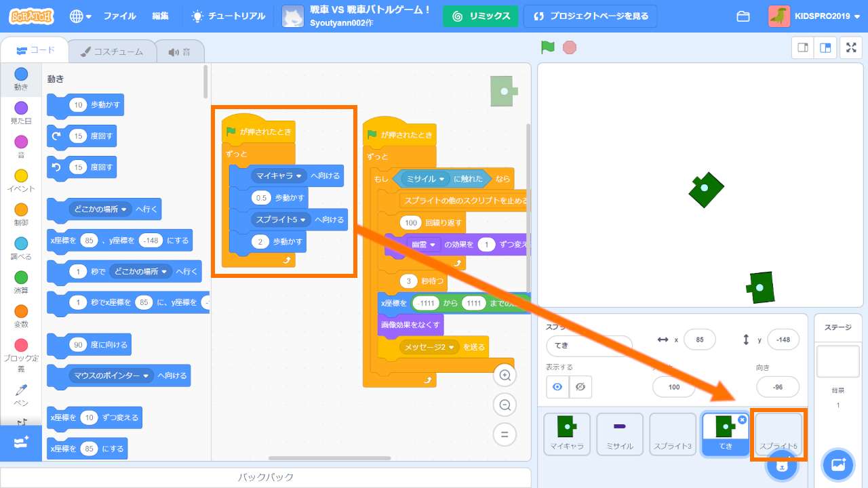Screen dimensions: 868x488
Task: Open the language globe dropdown
Action: coord(80,16)
